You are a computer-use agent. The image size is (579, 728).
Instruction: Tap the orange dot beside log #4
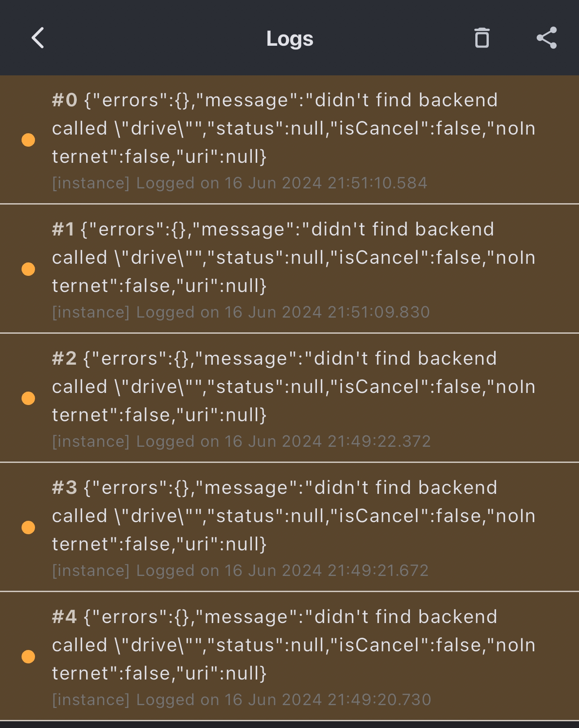(x=28, y=657)
